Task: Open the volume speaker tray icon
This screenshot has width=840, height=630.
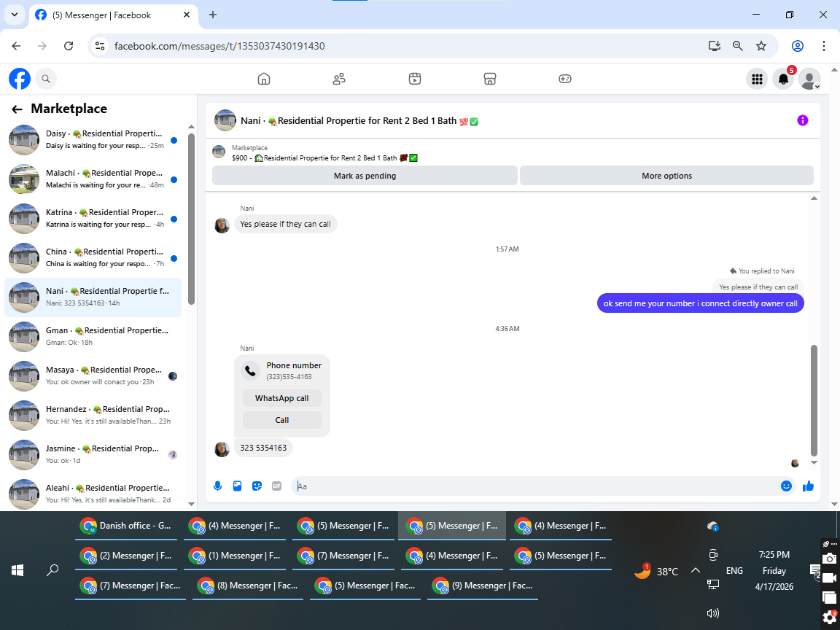Action: tap(712, 613)
